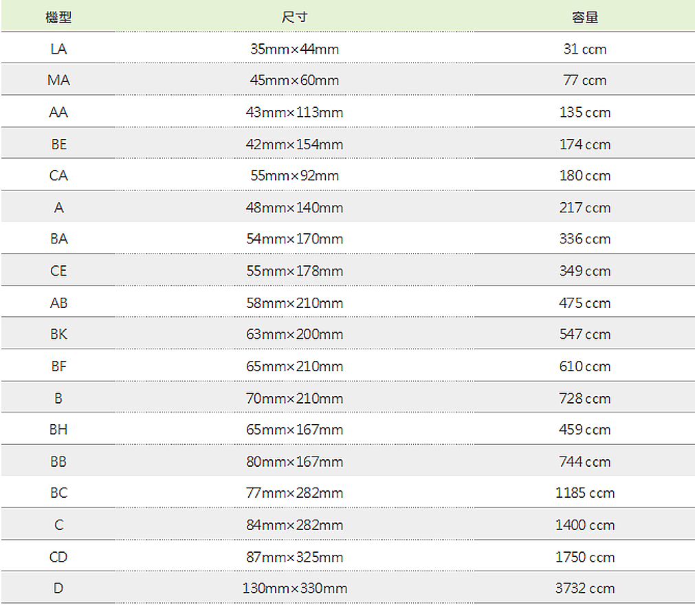
Task: Click the 尺寸 column header
Action: point(294,17)
